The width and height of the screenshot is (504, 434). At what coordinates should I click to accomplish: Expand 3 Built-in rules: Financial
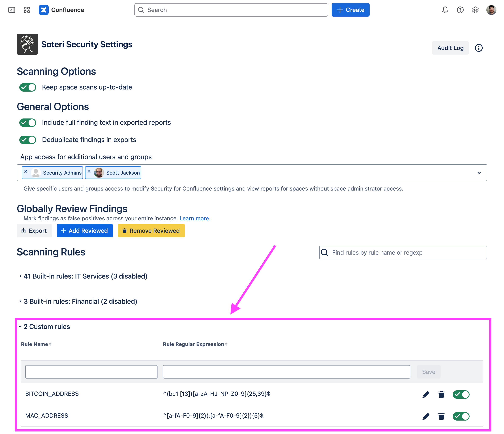click(80, 301)
